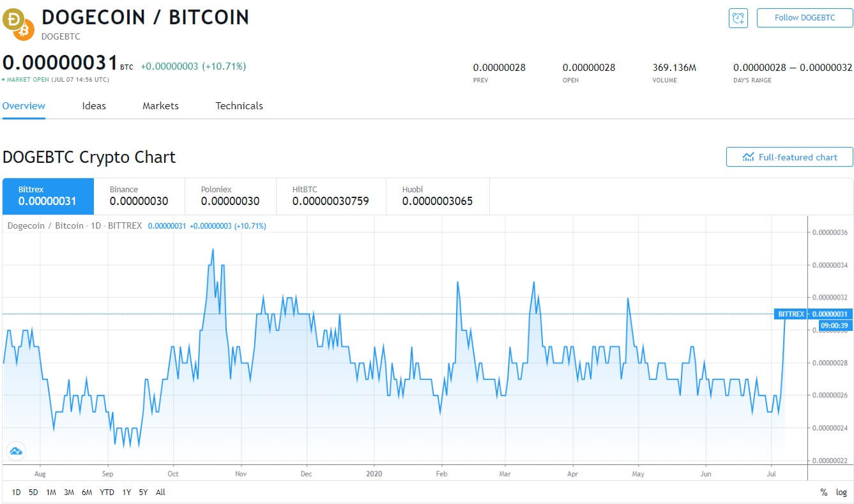Open the Ideas tab

point(94,106)
